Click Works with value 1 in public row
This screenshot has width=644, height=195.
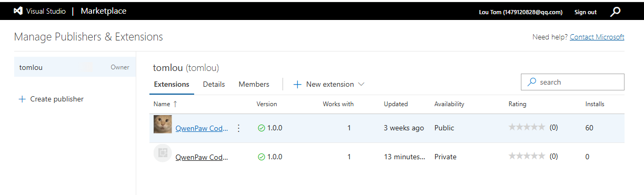point(349,128)
